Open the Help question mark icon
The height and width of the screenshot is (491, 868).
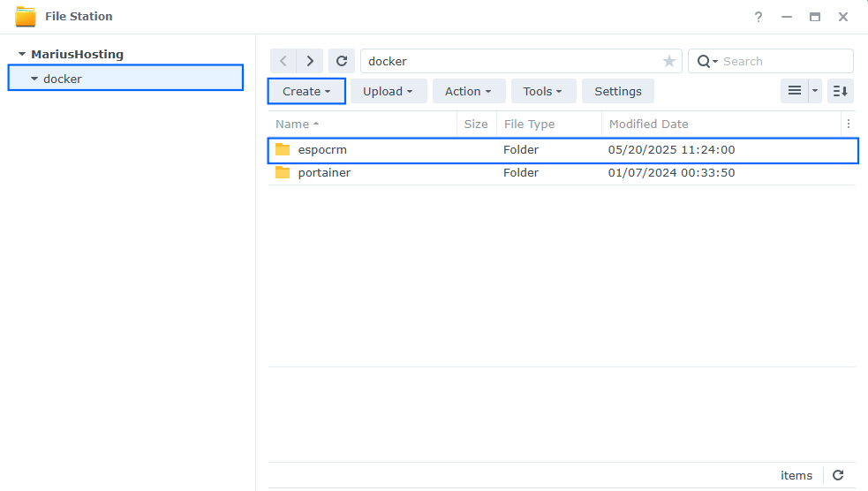[x=759, y=17]
